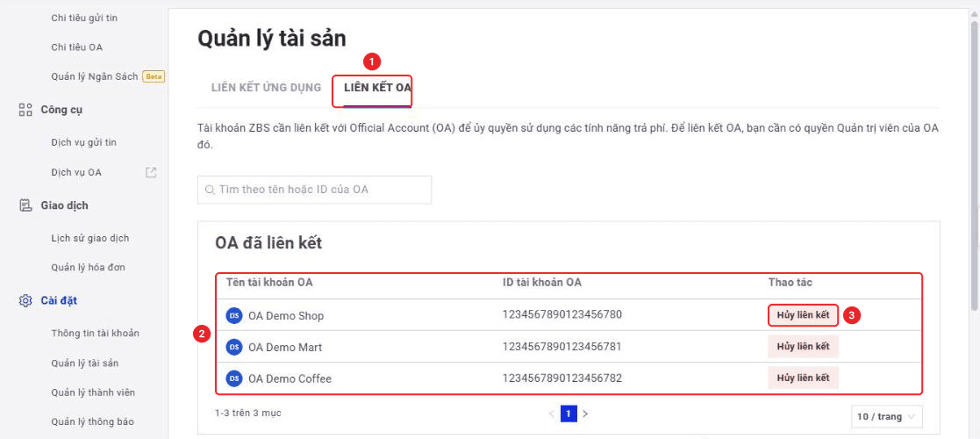This screenshot has width=980, height=439.
Task: Switch to LIÊN KẾT ỨNG DỤNG tab
Action: tap(267, 87)
